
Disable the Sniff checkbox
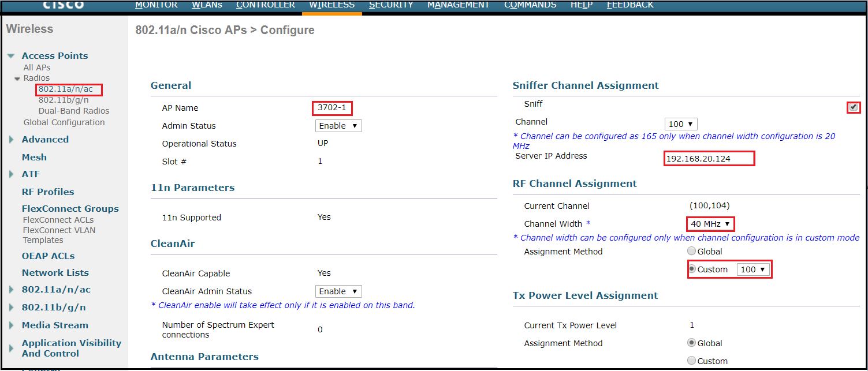[x=853, y=107]
